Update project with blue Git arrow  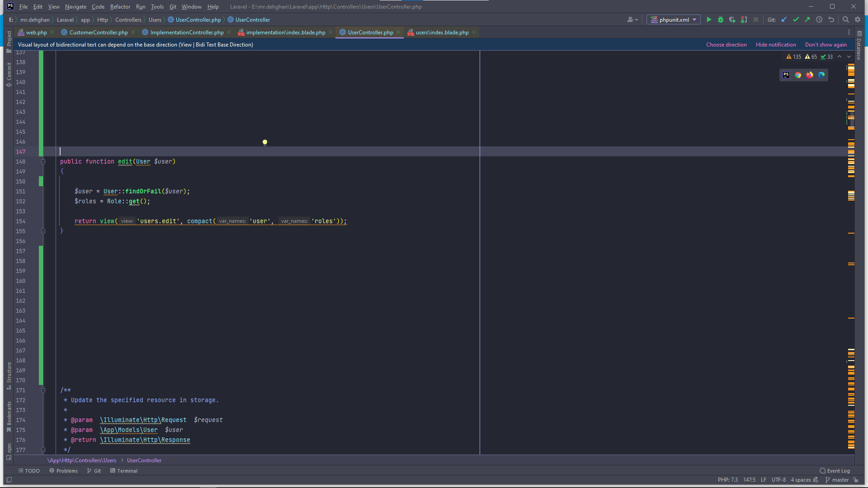(x=784, y=19)
